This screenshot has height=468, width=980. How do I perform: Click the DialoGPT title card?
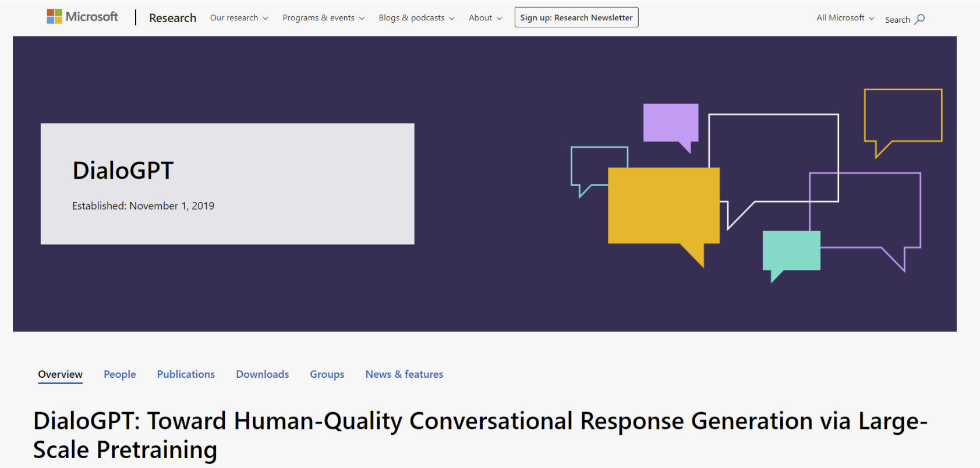(x=227, y=183)
